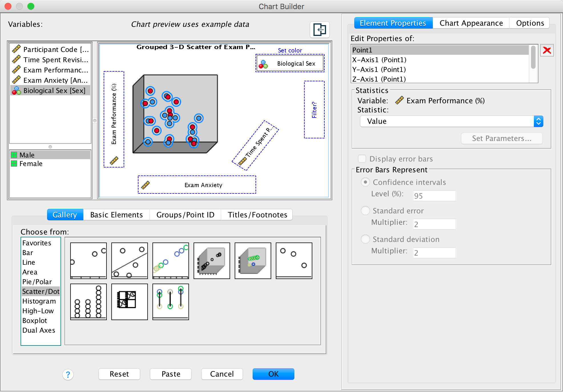Viewport: 563px width, 392px height.
Task: Choose Histogram in chart type list
Action: [x=39, y=301]
